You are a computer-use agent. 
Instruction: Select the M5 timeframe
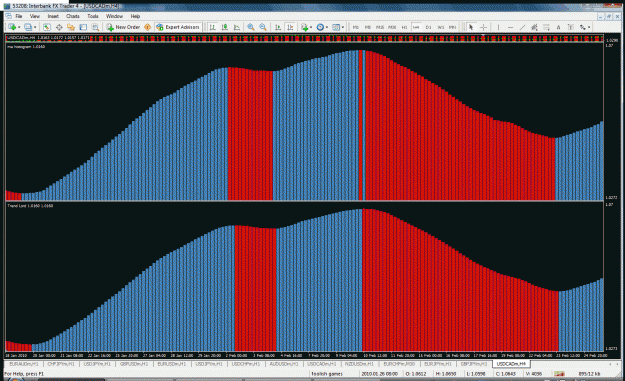point(368,27)
